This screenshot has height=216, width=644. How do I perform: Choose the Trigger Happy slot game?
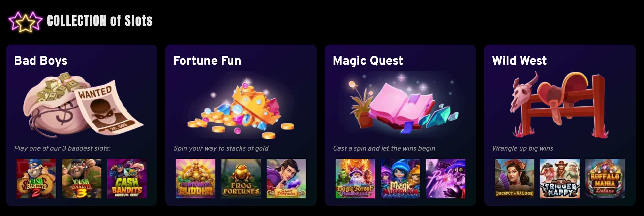point(560,179)
